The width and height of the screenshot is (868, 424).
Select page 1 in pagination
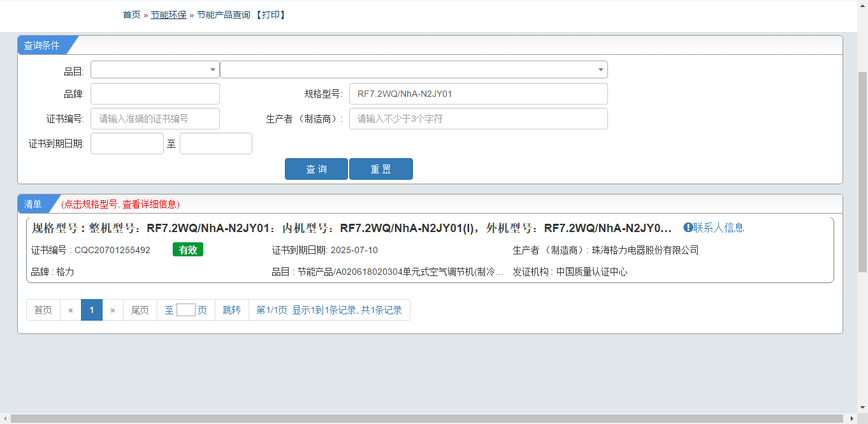pos(92,310)
